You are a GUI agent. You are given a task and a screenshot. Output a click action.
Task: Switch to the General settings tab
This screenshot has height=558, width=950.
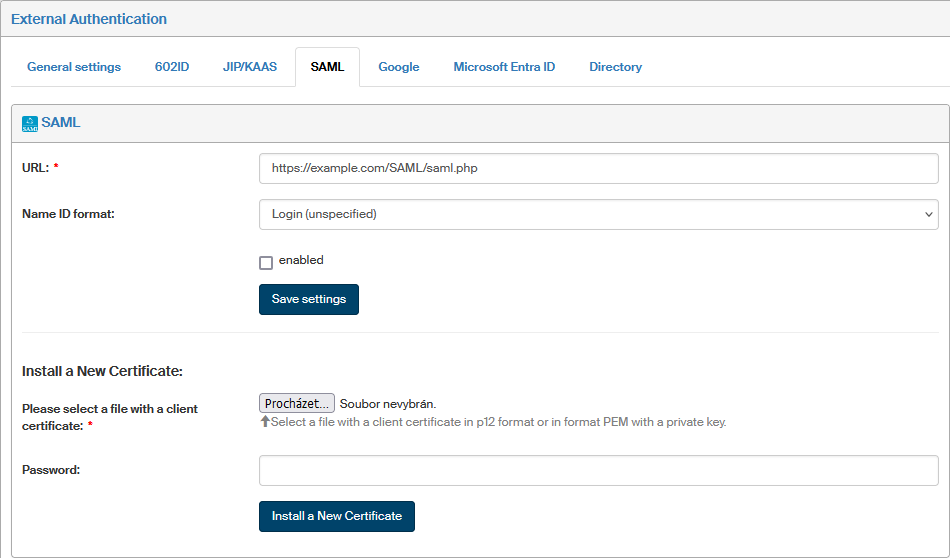74,67
